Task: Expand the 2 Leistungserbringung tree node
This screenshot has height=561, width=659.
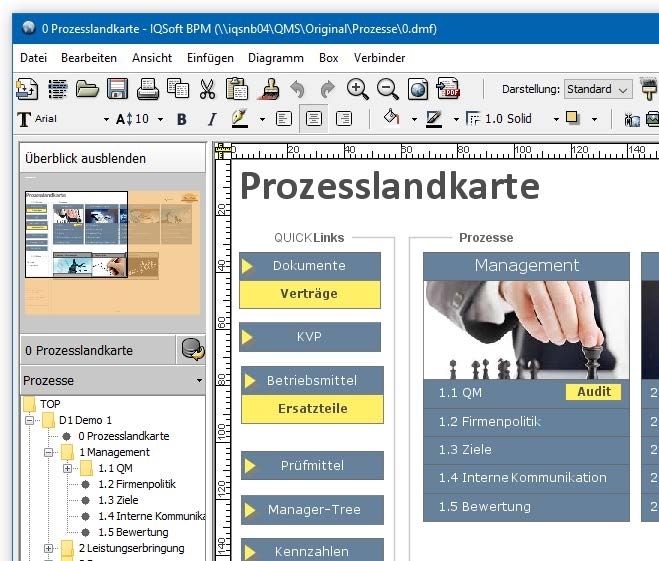Action: point(48,548)
